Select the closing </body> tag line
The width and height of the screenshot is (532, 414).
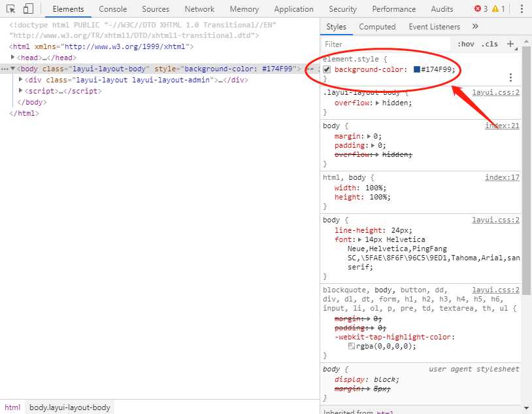pos(32,102)
